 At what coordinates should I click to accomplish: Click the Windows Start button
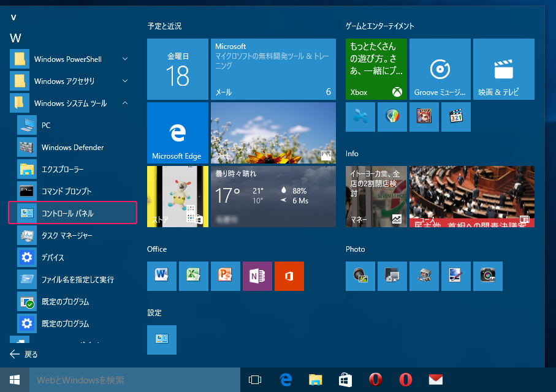[15, 380]
